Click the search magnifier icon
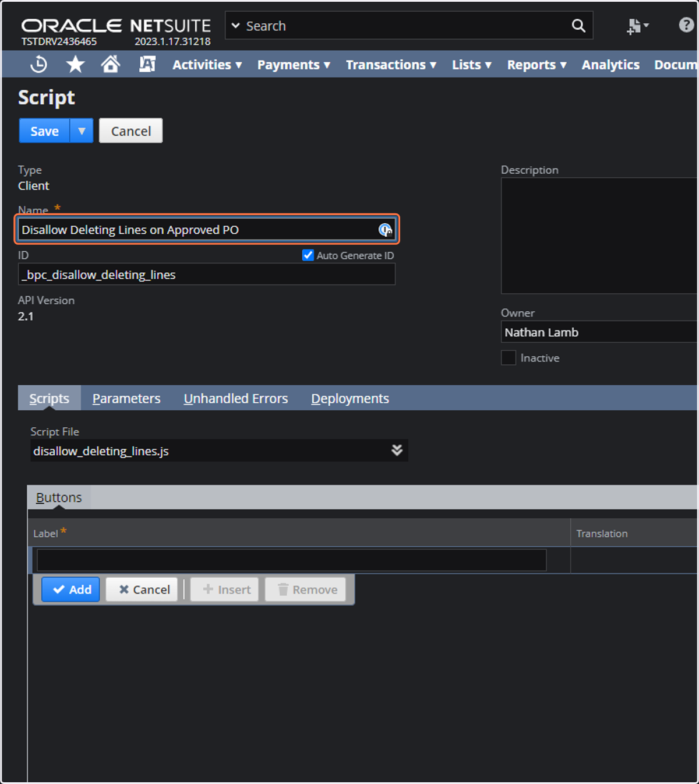Screen dimensions: 699x784 coord(578,26)
